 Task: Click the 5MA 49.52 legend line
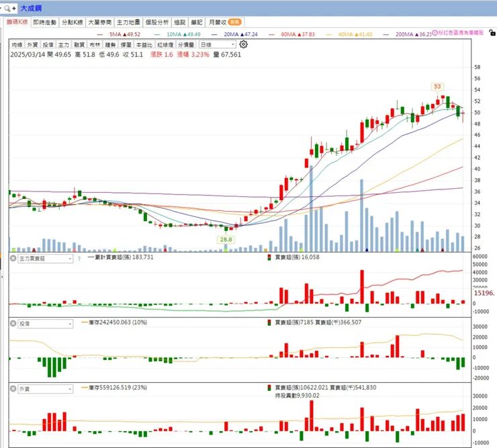(119, 34)
